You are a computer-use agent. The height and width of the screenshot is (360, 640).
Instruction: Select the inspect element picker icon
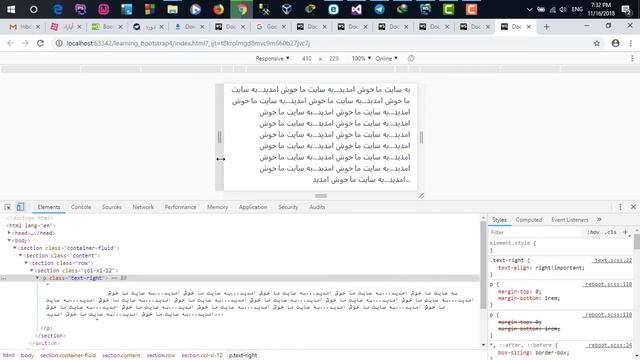coord(8,207)
